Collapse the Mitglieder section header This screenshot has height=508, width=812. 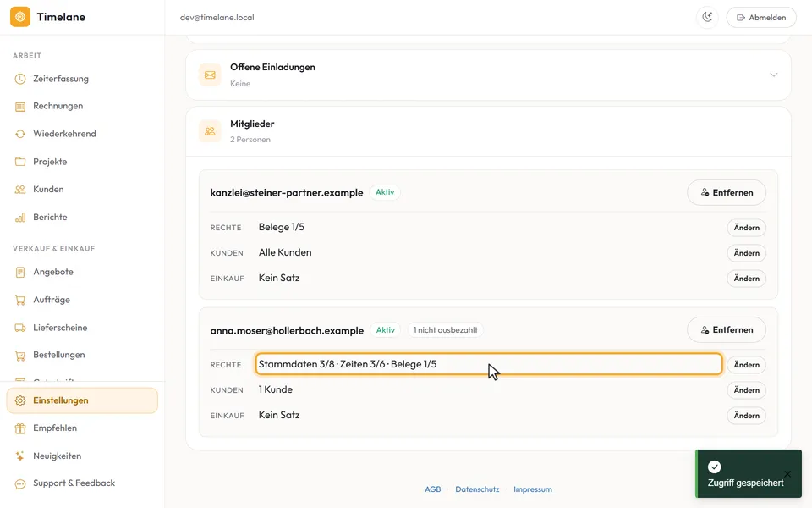click(x=488, y=132)
